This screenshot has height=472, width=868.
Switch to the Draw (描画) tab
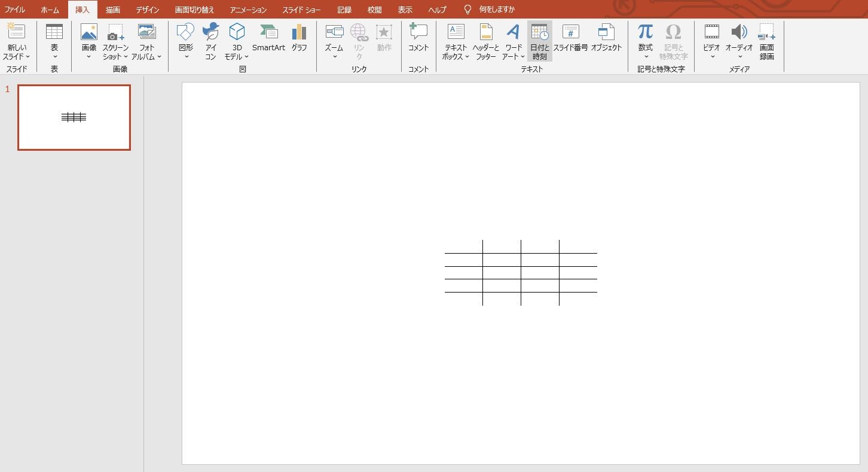pyautogui.click(x=113, y=10)
